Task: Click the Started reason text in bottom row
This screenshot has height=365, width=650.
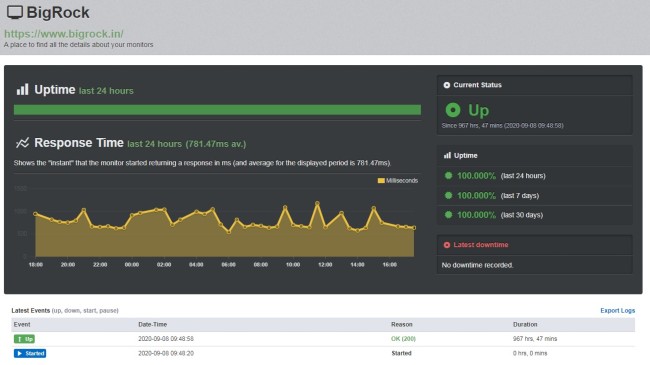Action: (x=401, y=353)
